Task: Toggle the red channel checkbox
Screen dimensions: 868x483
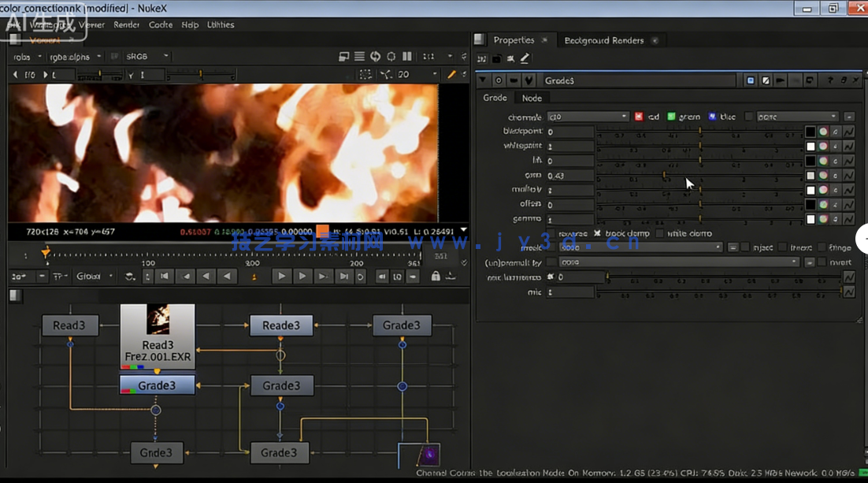Action: tap(639, 117)
